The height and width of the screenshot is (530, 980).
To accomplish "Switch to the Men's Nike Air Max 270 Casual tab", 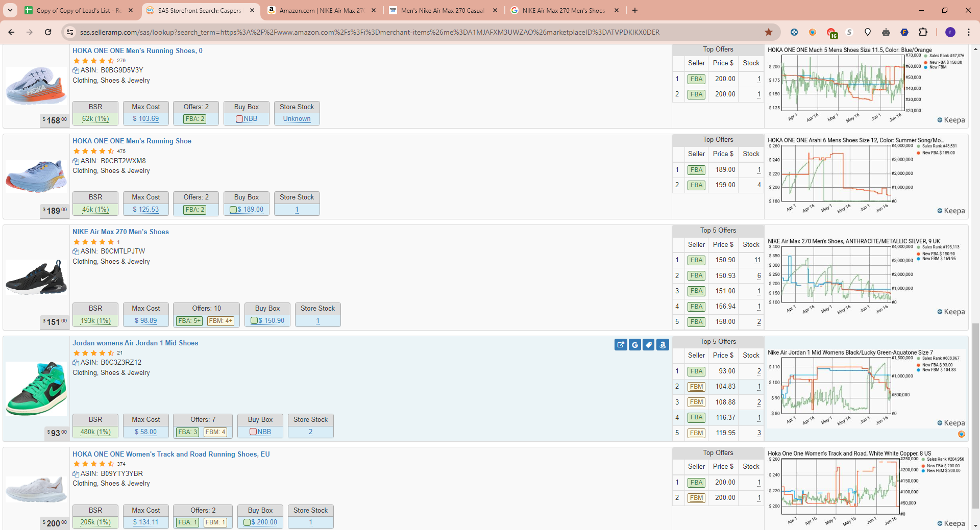I will [443, 10].
